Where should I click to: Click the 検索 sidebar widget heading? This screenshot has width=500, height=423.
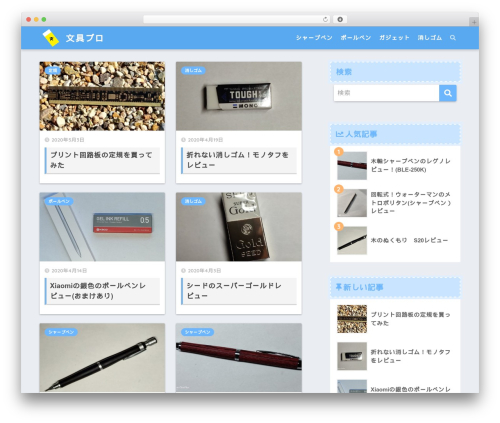tap(344, 72)
